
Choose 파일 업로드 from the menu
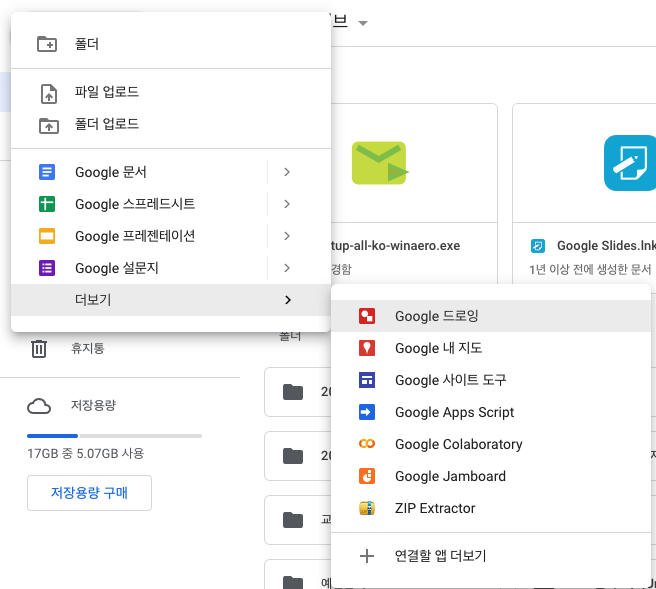171,92
